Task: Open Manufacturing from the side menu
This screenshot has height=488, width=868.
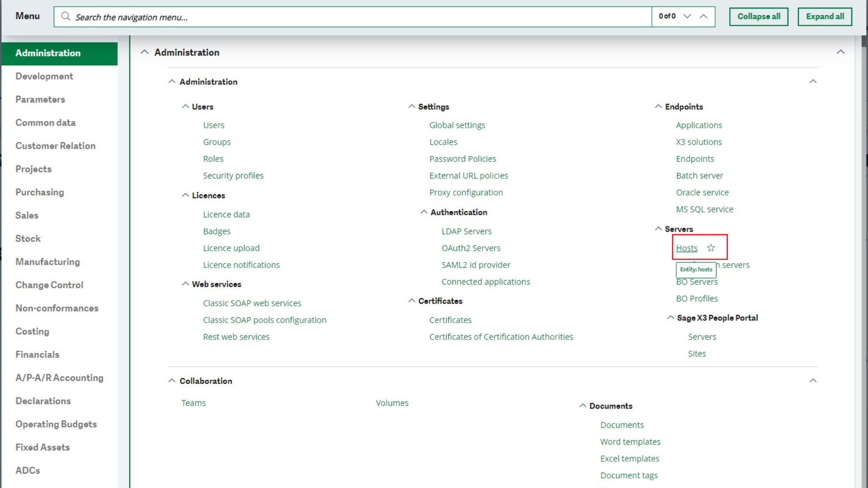Action: [x=47, y=262]
